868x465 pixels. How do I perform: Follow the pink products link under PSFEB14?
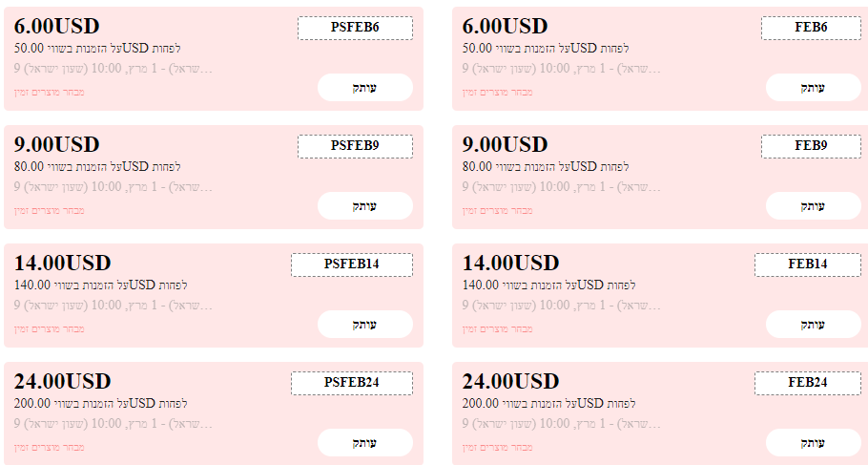point(50,329)
